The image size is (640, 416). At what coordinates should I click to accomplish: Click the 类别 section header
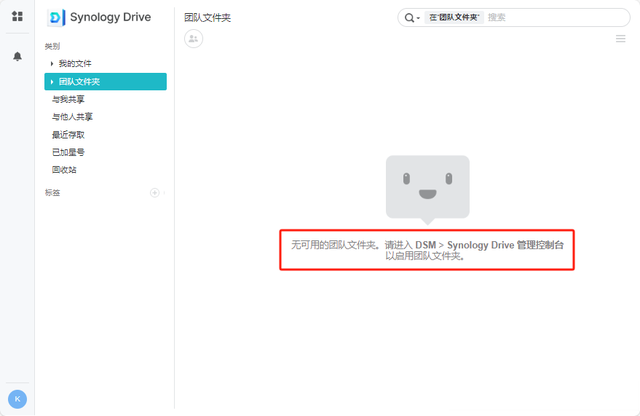(x=52, y=46)
